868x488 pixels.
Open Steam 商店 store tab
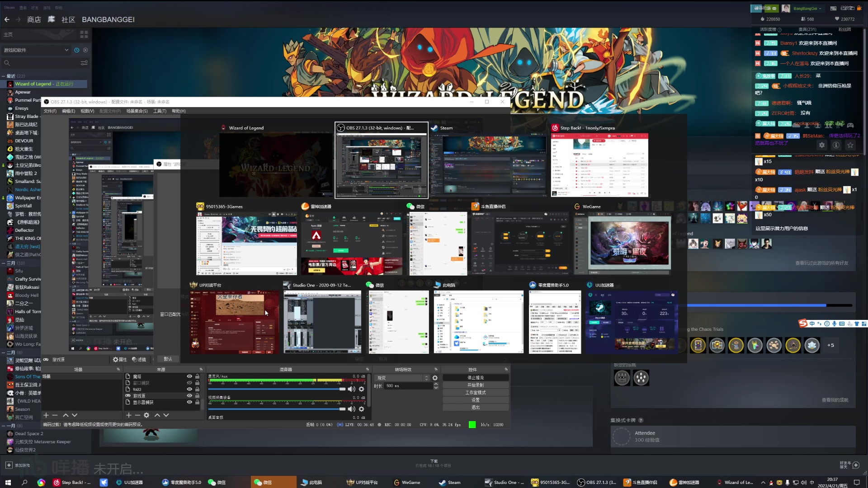[34, 19]
